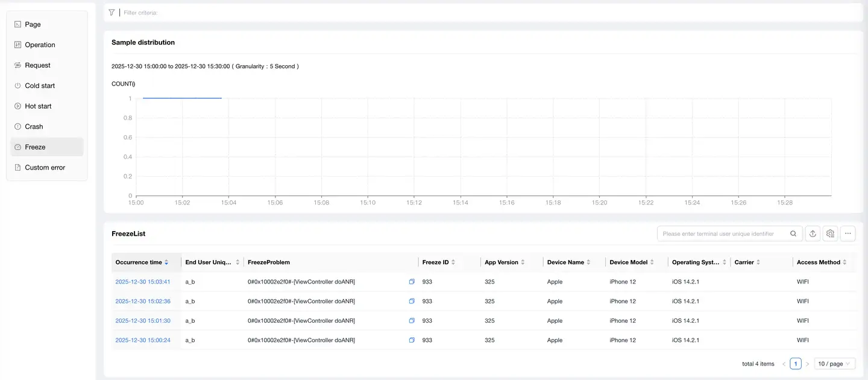Open the 10 / page size dropdown

point(834,364)
